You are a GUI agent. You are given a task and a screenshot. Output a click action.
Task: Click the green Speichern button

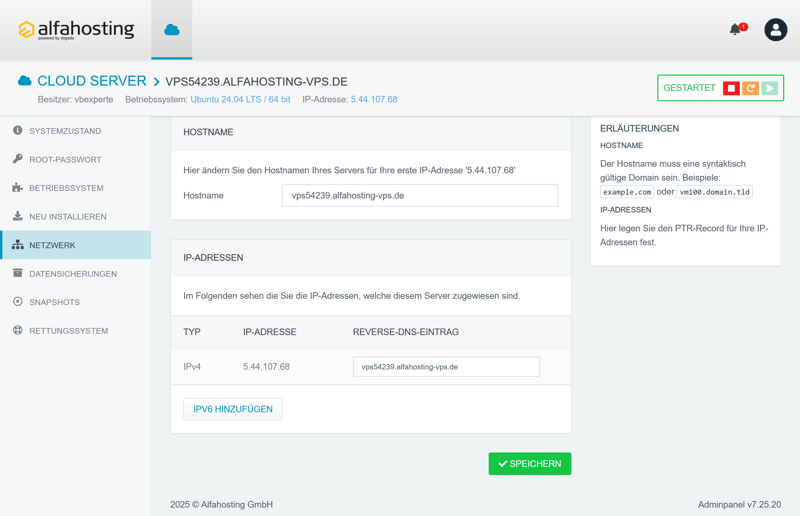tap(530, 464)
